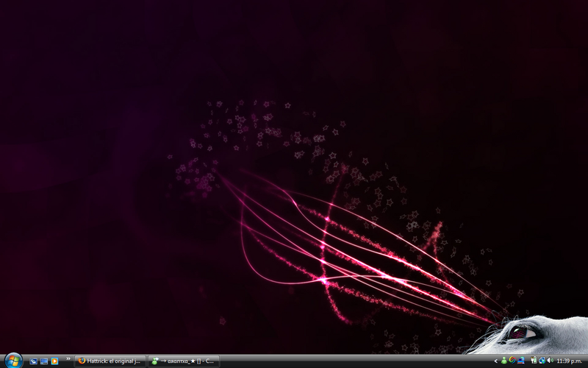
Task: Click the multicolored swirl tray icon
Action: 512,361
